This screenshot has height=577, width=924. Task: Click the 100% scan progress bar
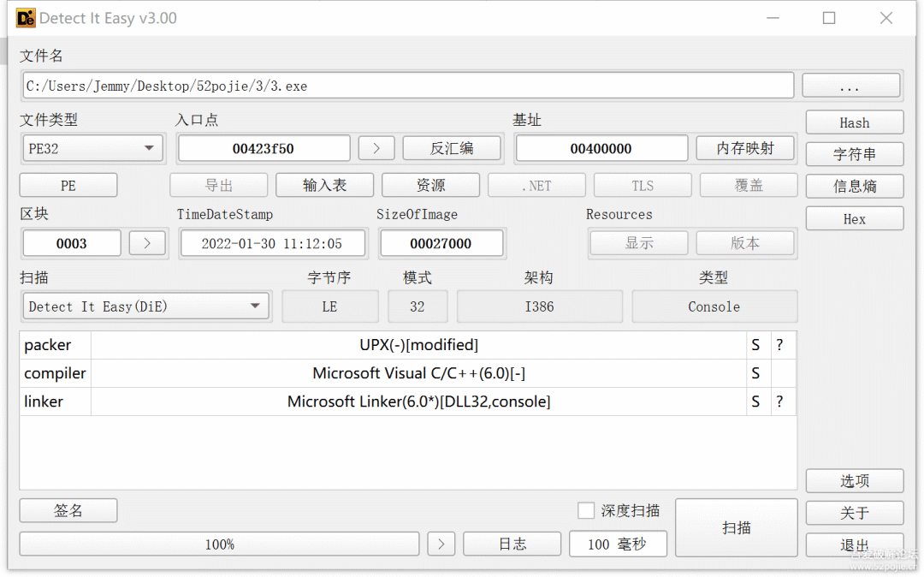coord(219,544)
